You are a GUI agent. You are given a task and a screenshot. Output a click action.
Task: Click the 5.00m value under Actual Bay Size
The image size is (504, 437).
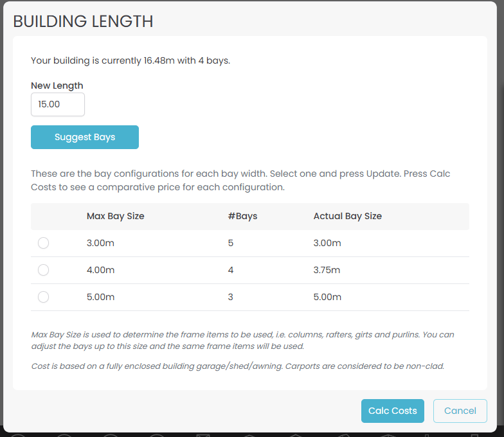tap(327, 297)
